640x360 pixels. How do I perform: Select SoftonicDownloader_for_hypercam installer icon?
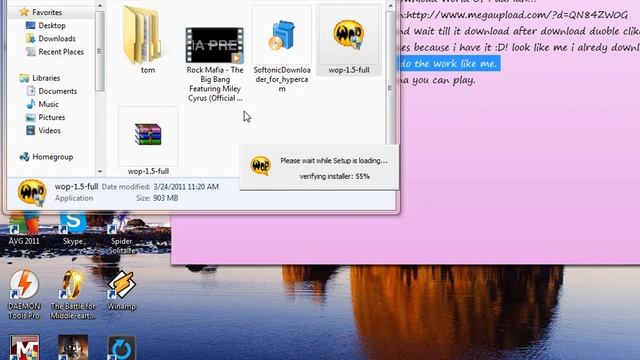click(x=282, y=36)
